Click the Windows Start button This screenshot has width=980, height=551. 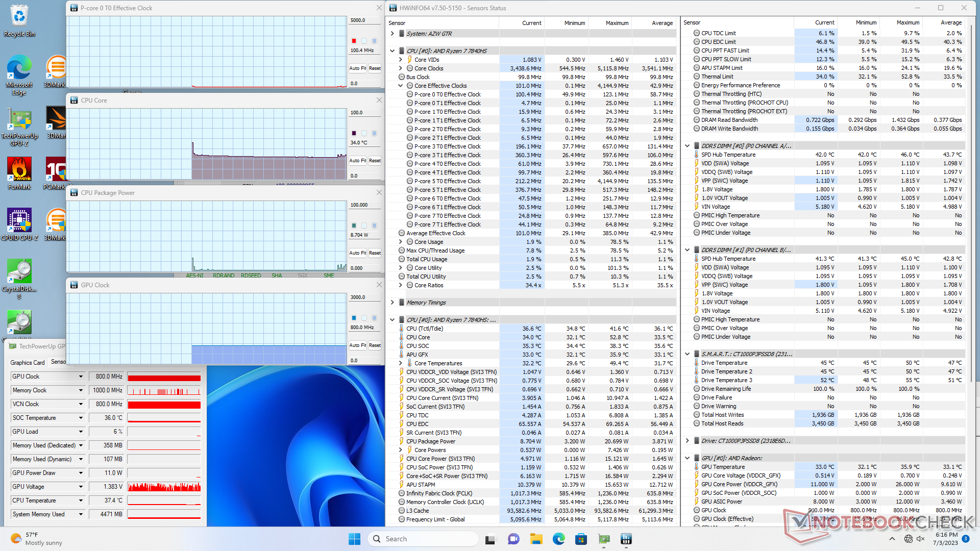pyautogui.click(x=354, y=539)
